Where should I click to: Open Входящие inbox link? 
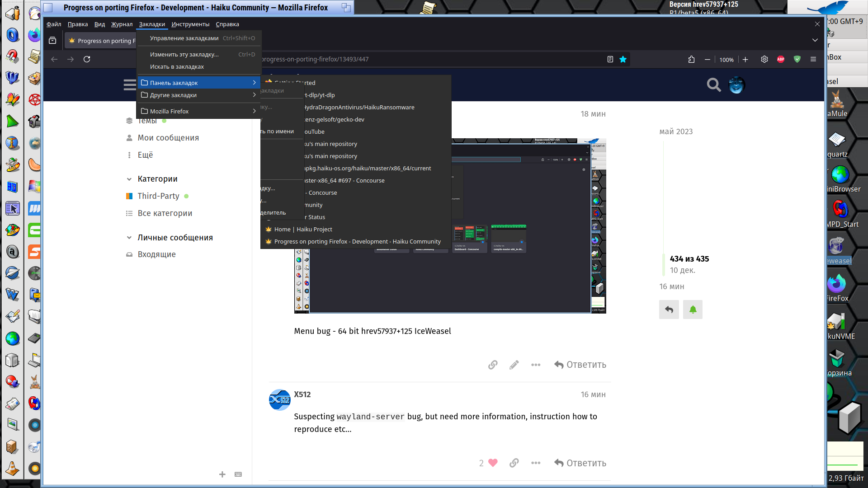[x=156, y=254]
